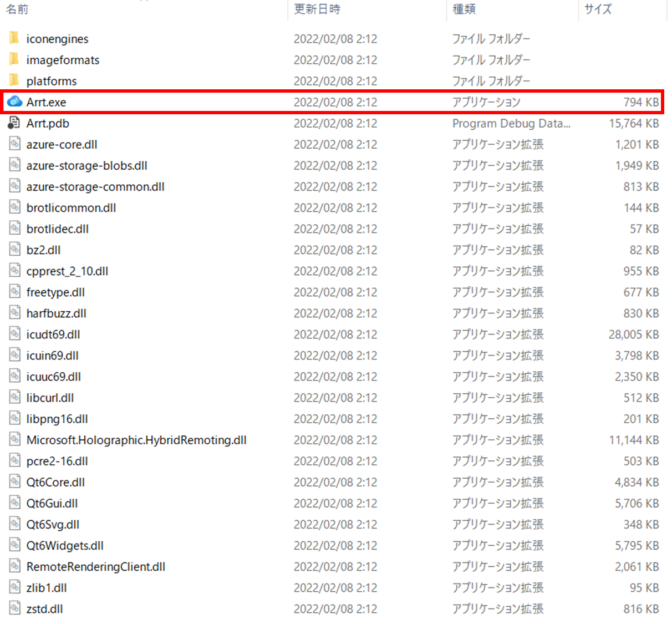Click the Qt6Core.dll file icon
672x624 pixels.
tap(14, 482)
